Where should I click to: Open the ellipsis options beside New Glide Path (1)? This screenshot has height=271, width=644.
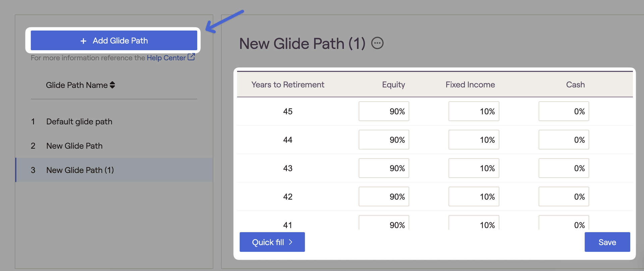(x=377, y=43)
